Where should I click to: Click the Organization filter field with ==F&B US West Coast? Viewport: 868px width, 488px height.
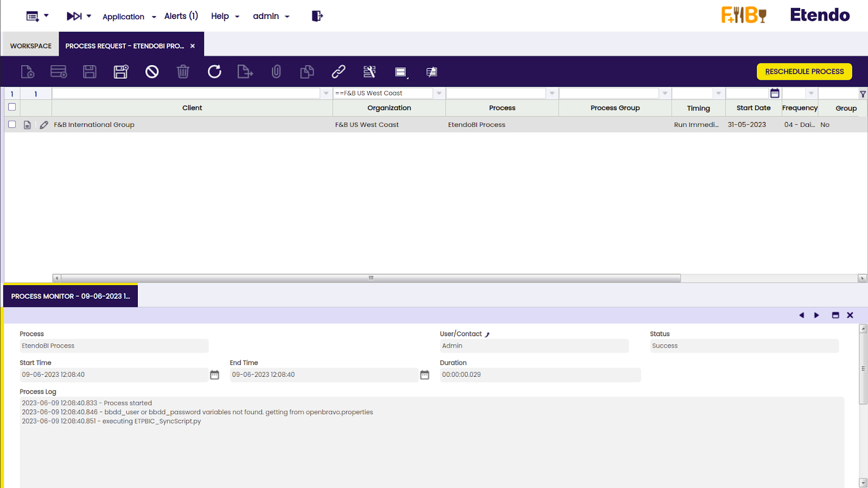click(383, 93)
